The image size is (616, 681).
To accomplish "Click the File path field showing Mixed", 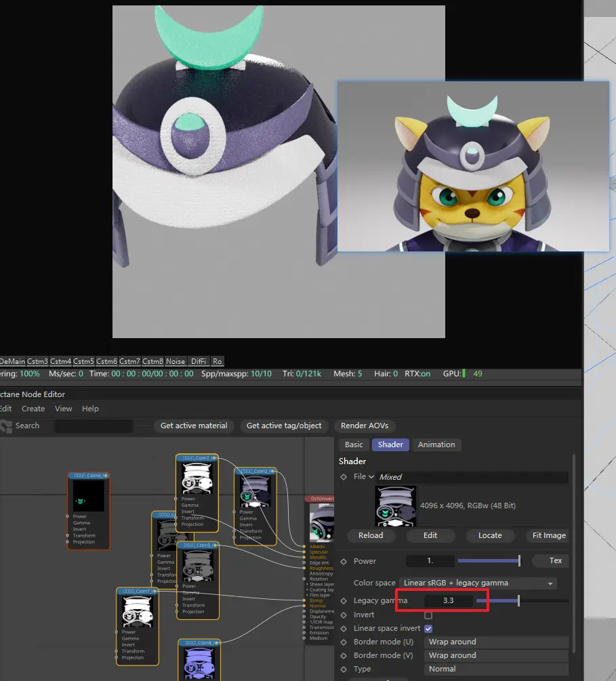I will click(472, 477).
